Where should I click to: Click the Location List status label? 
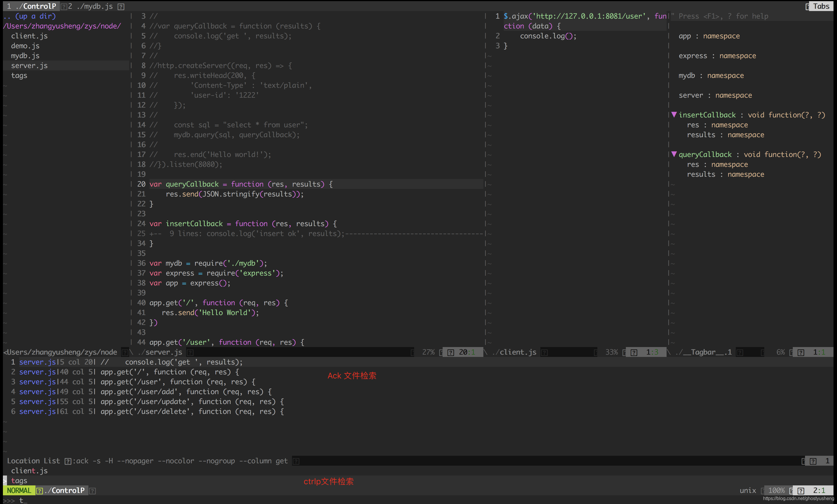(33, 461)
